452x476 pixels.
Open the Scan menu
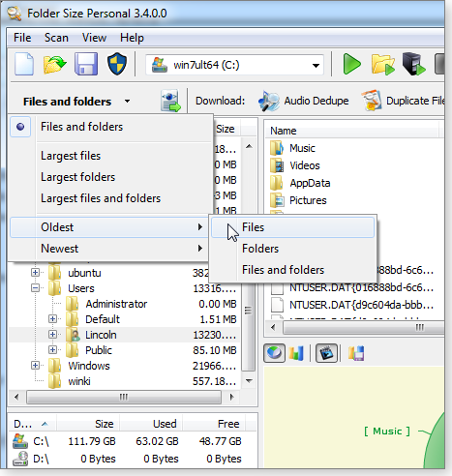(56, 38)
